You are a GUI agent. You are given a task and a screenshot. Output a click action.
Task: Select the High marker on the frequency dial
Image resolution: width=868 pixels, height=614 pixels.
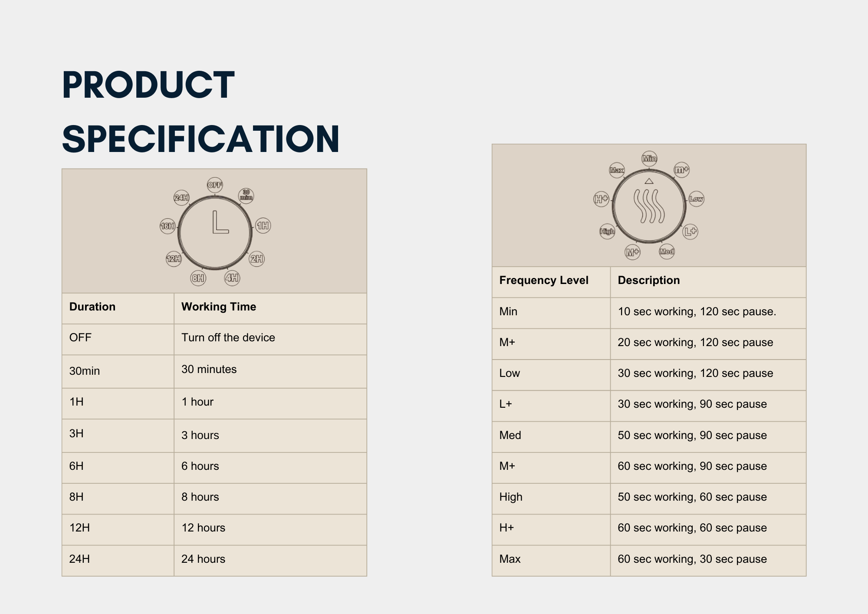point(607,231)
